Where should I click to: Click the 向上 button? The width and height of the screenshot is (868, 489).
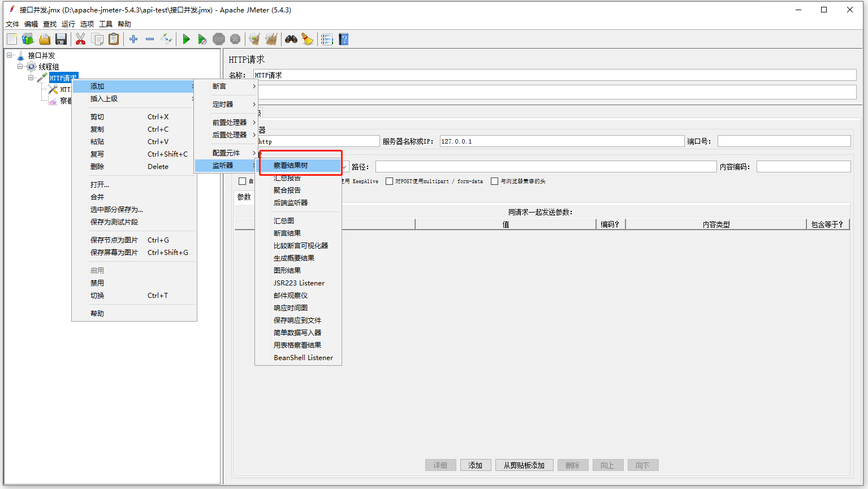tap(608, 465)
